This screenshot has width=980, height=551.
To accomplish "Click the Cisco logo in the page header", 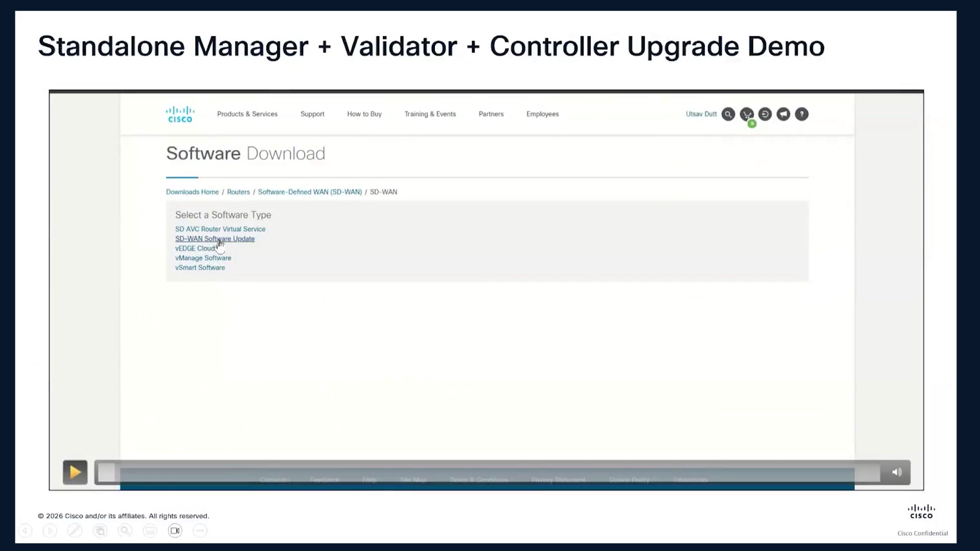I will [x=180, y=114].
